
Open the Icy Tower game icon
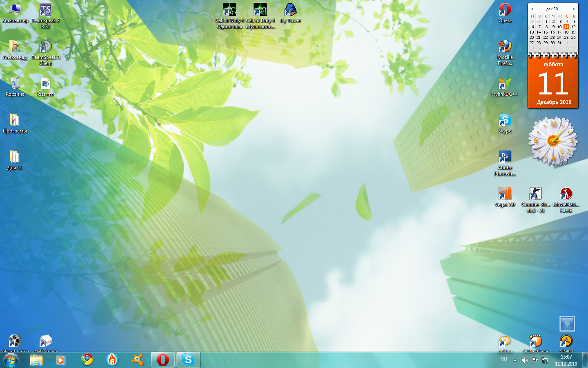[290, 10]
